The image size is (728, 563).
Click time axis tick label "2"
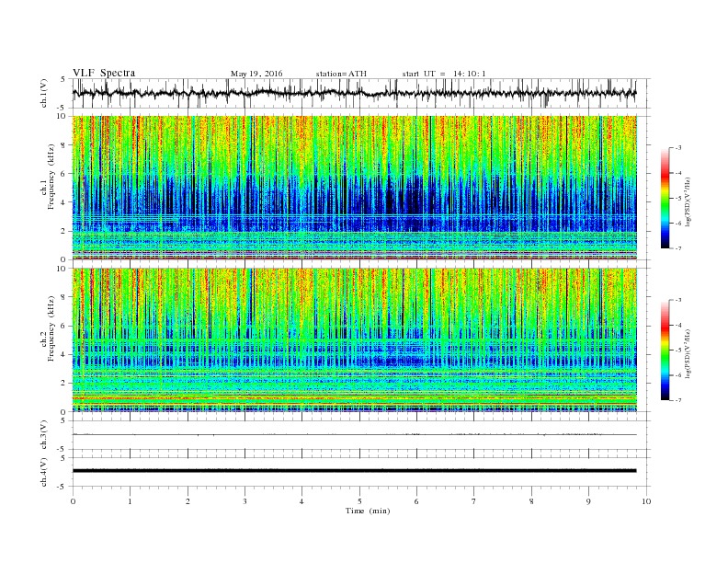(188, 501)
